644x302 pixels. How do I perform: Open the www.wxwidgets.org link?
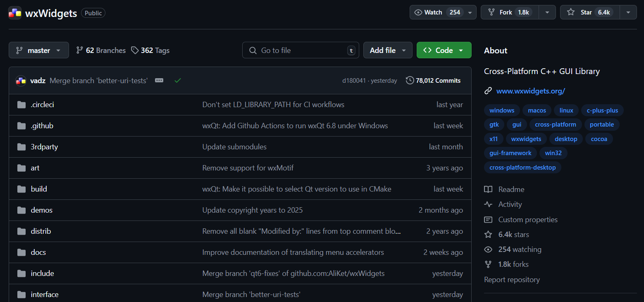[x=530, y=91]
